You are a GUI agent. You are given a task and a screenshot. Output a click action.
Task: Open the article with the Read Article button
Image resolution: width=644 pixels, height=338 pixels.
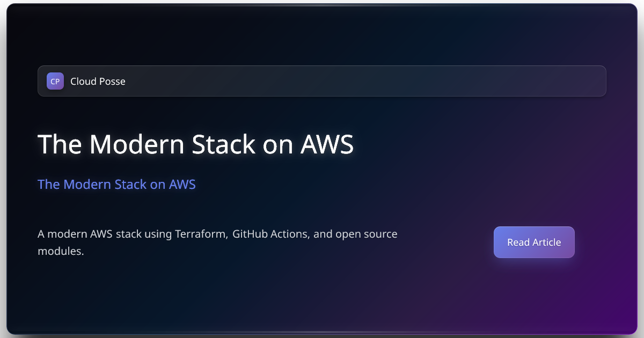pos(534,242)
